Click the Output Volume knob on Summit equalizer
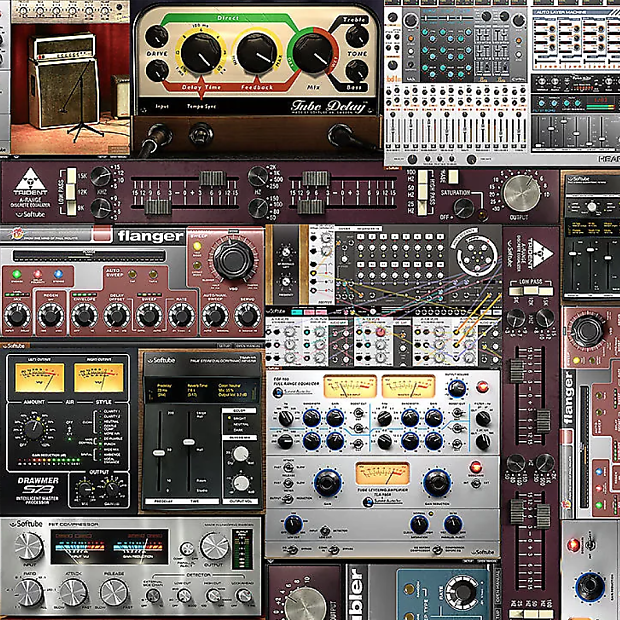 point(457,388)
